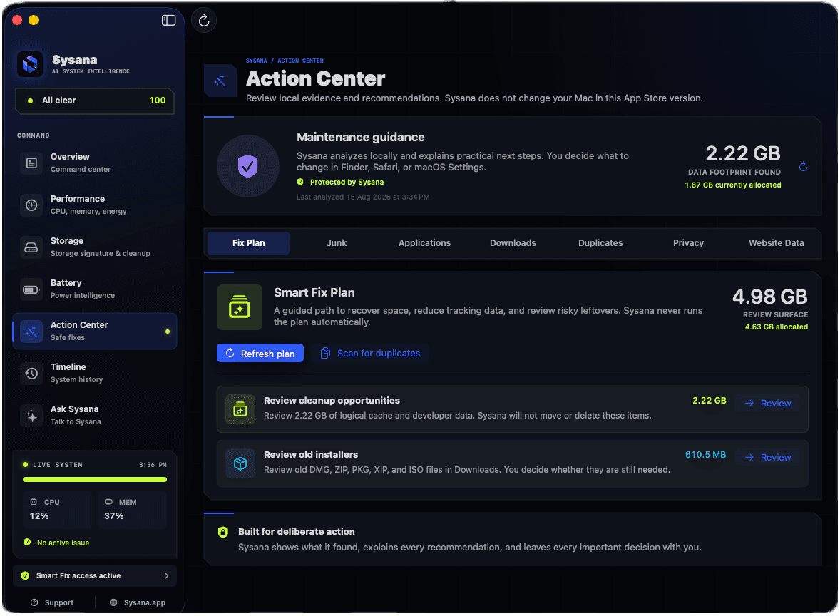
Task: Click the Sysana app logo icon
Action: 30,64
